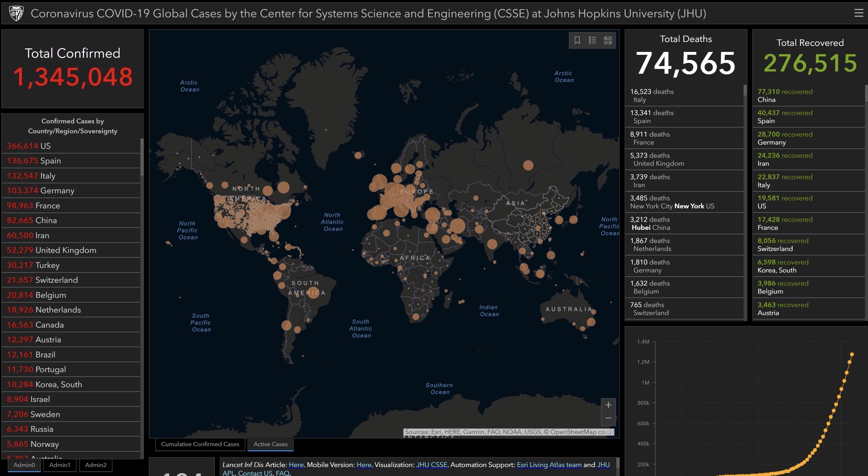Screen dimensions: 868x476
Task: Open the JHU CSSE visualization link
Action: tap(432, 464)
